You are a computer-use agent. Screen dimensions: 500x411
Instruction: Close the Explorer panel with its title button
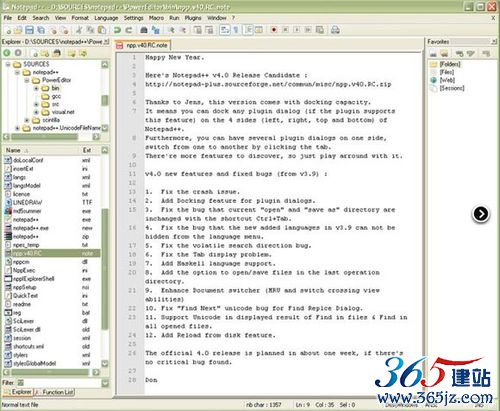tap(106, 42)
